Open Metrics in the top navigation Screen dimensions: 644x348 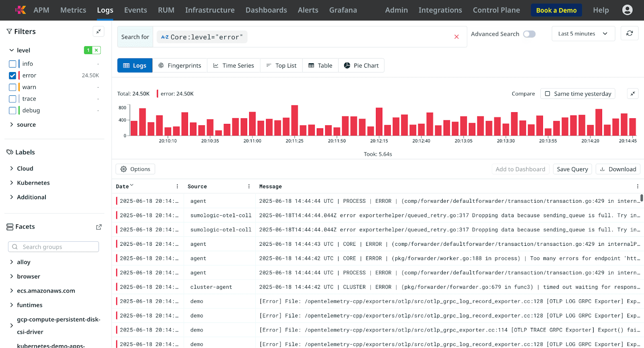tap(73, 10)
